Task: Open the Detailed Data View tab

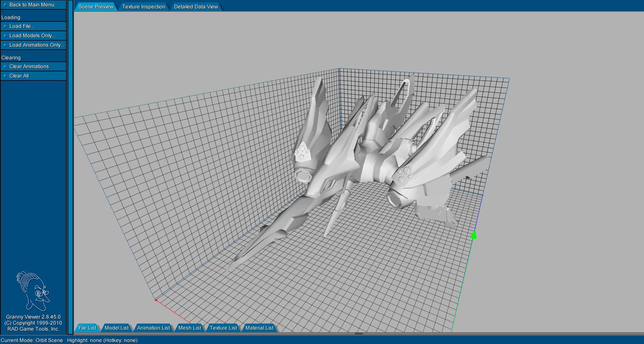Action: 196,7
